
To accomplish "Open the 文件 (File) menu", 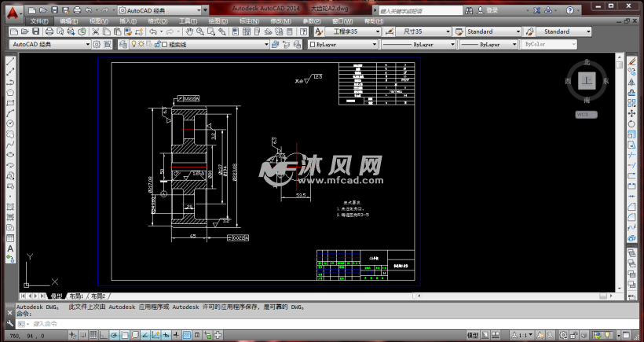I will pyautogui.click(x=39, y=21).
